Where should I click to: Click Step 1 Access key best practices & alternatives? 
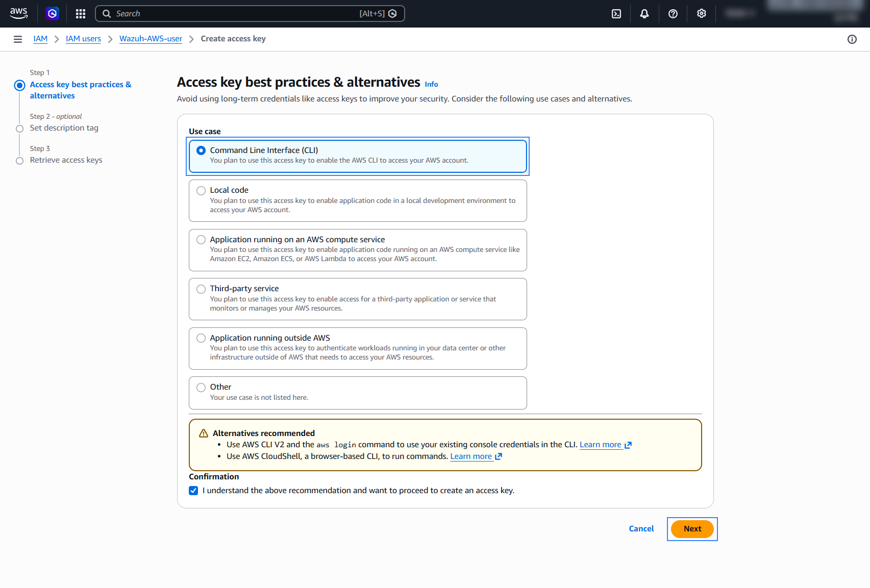click(80, 90)
